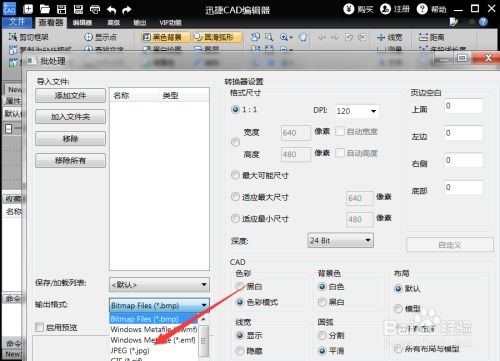Click the style options icon beside the ribbon help icon
This screenshot has width=500, height=361.
453,22
